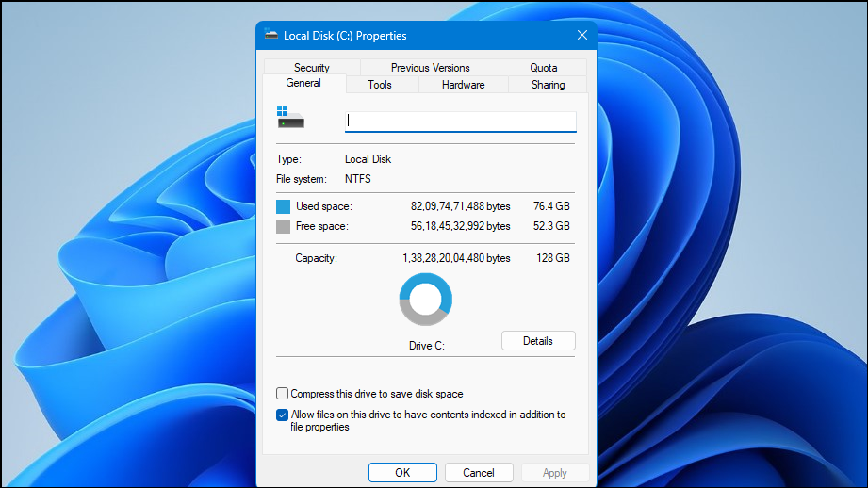Click the 56,18,45,32,992 bytes value
The image size is (868, 488).
[461, 226]
